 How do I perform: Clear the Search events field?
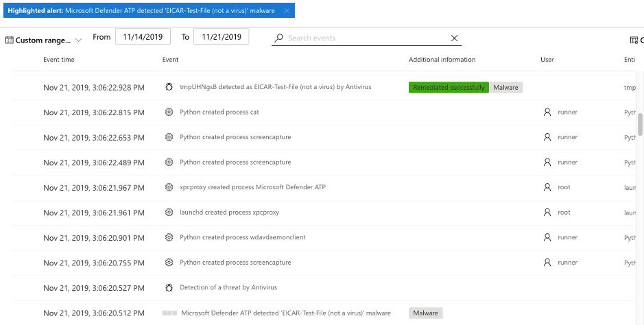(x=454, y=38)
